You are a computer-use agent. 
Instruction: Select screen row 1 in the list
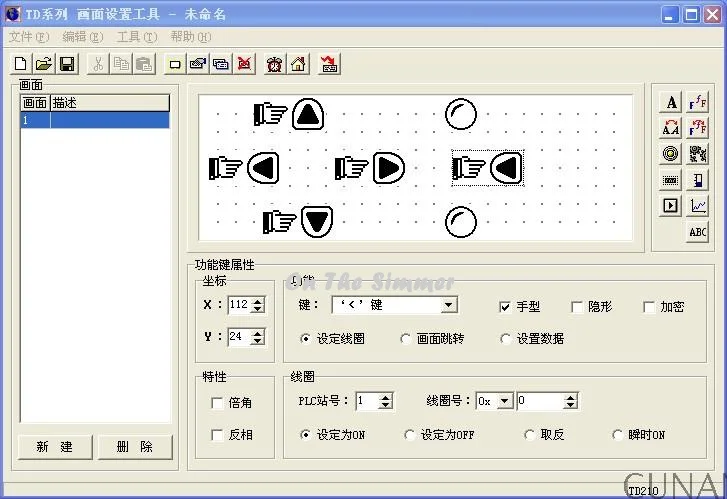[95, 120]
